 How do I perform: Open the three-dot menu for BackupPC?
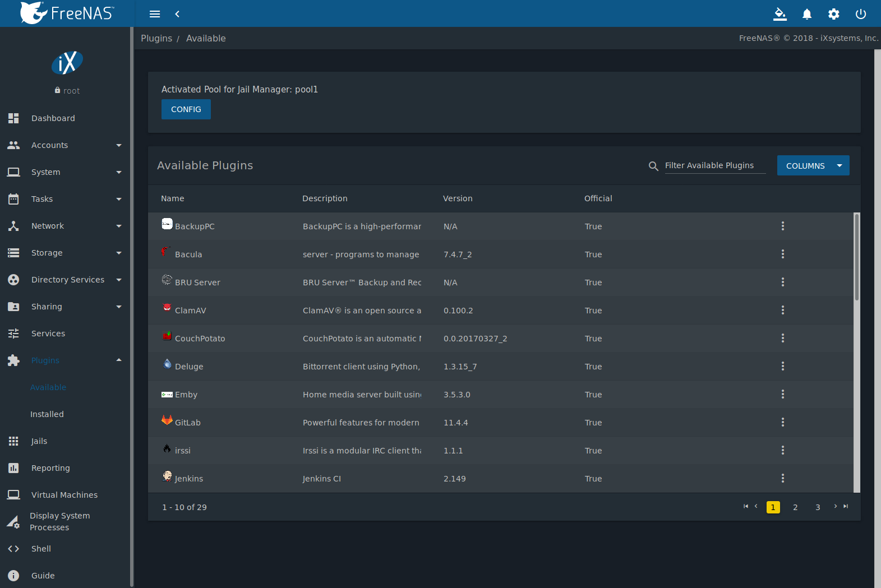(782, 226)
